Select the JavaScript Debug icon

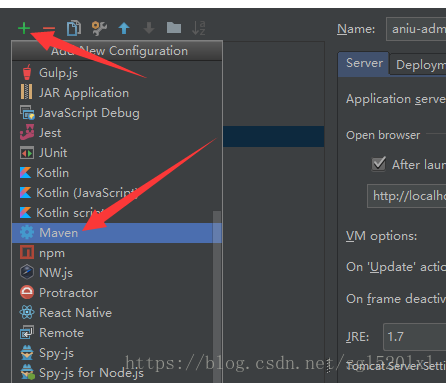coord(27,113)
